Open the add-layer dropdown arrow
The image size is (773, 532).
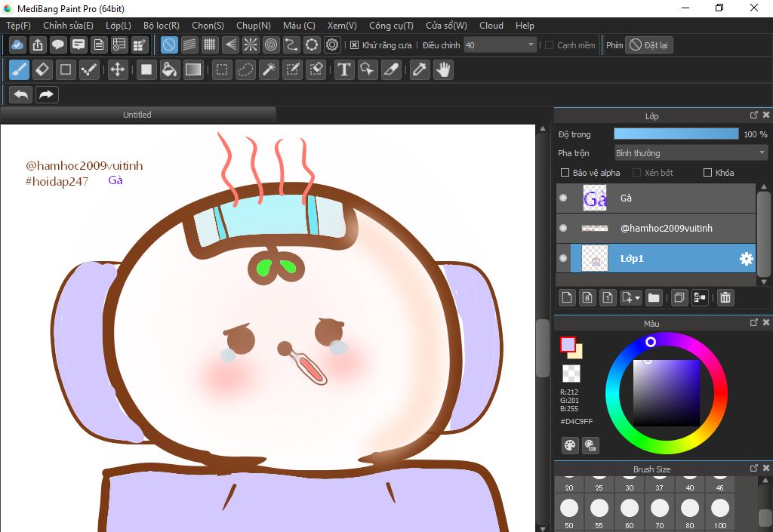637,297
